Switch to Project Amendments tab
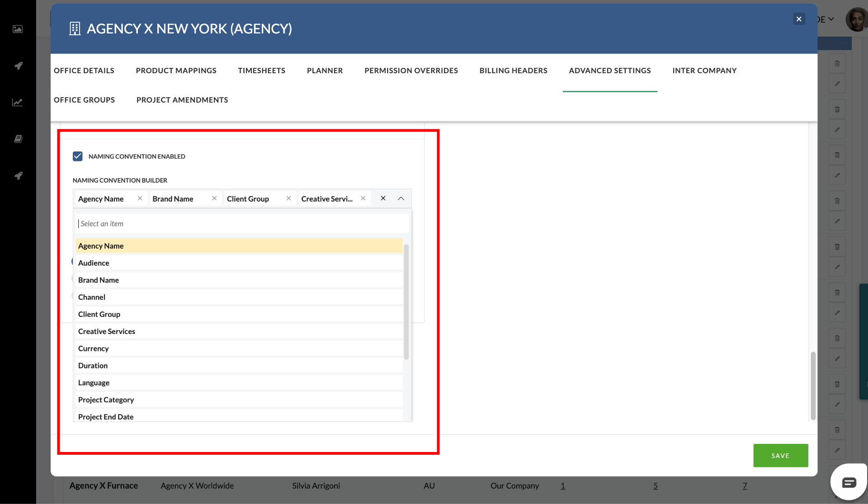 pyautogui.click(x=182, y=100)
